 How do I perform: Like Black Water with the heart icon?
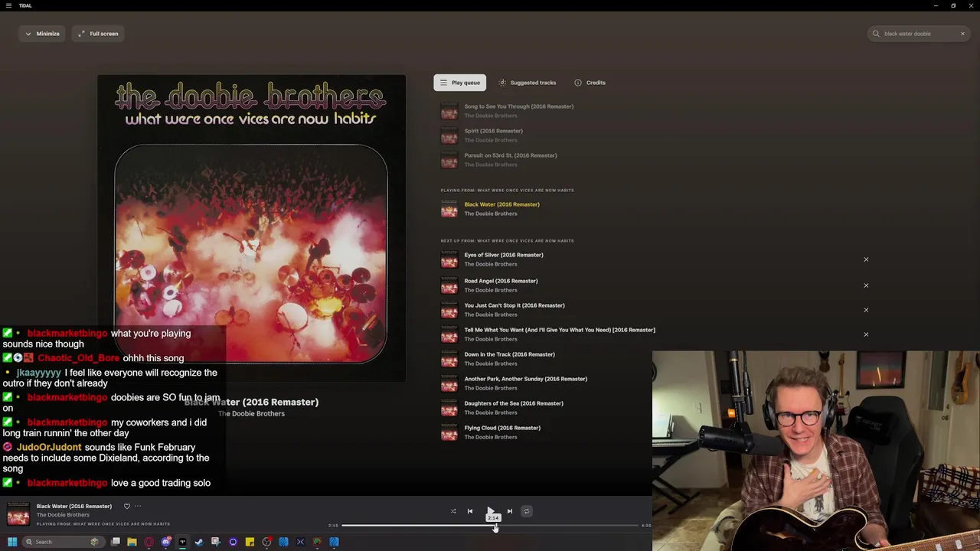(127, 506)
